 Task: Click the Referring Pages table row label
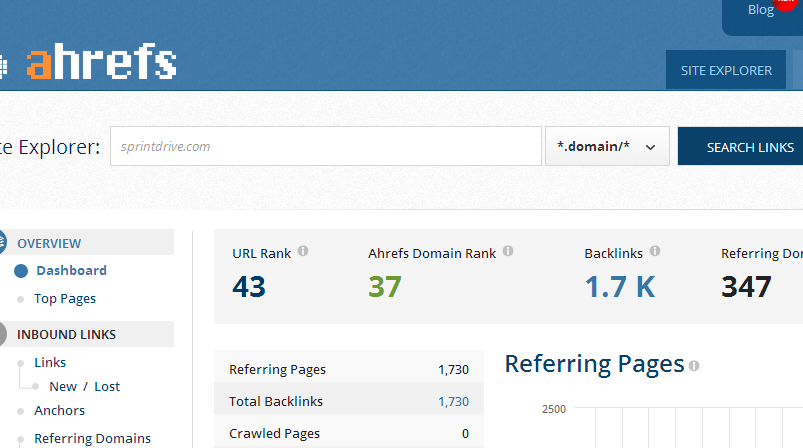(277, 370)
